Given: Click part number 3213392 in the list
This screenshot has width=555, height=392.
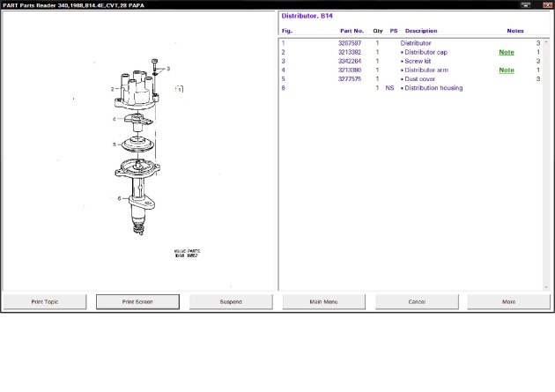Looking at the screenshot, I should click(351, 52).
